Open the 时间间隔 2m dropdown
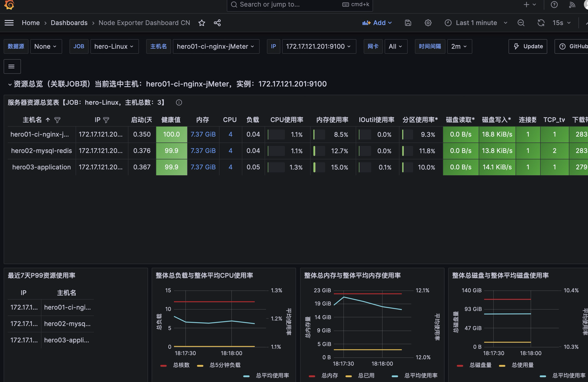588x382 pixels. (x=460, y=46)
